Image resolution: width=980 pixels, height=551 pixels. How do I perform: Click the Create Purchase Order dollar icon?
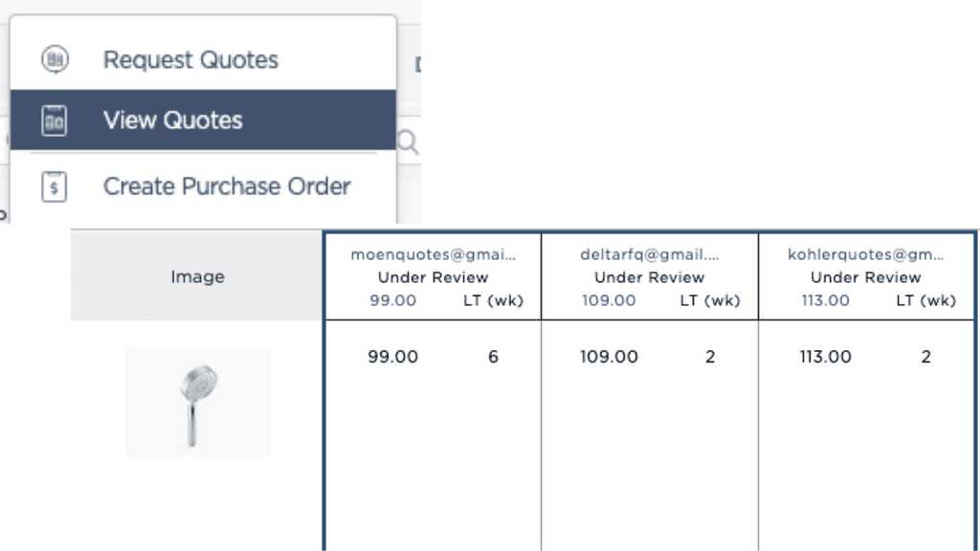point(55,187)
